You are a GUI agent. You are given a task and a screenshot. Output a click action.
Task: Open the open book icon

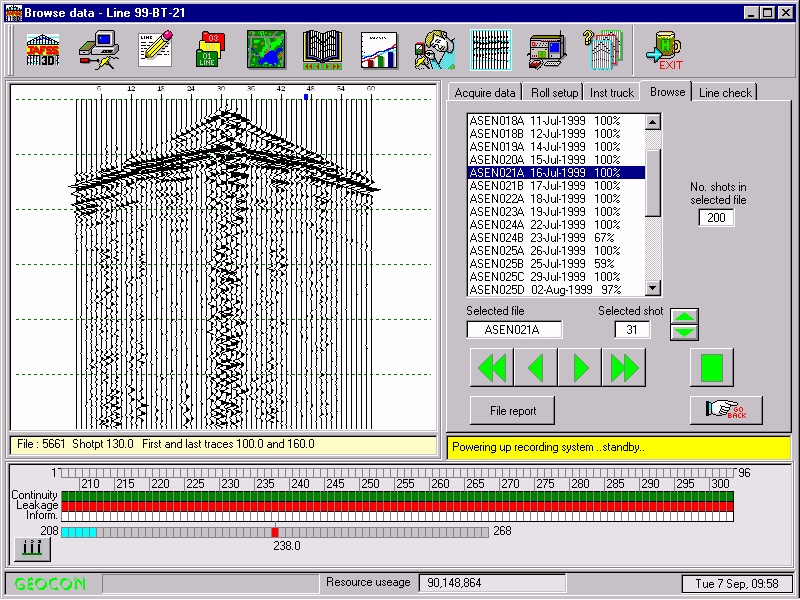(x=322, y=49)
